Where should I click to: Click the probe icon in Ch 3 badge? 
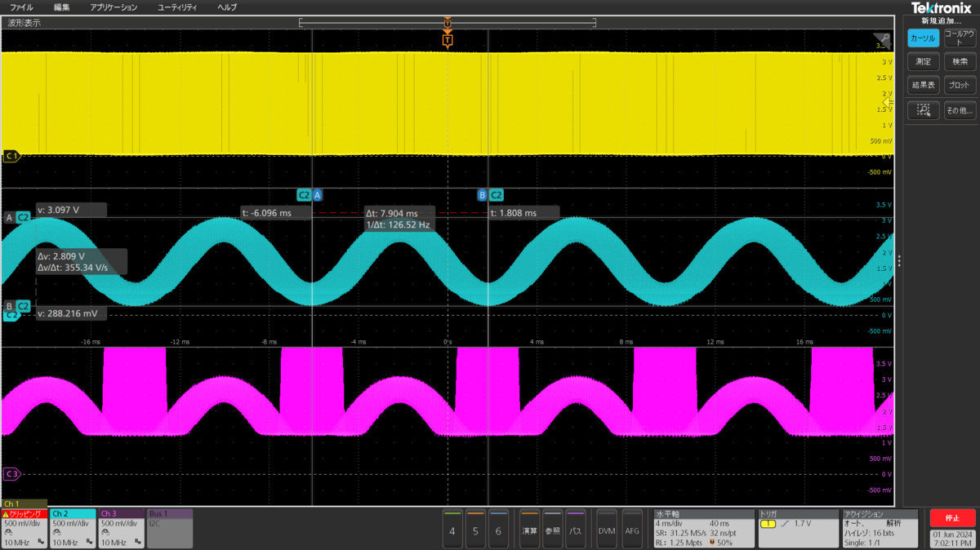106,532
